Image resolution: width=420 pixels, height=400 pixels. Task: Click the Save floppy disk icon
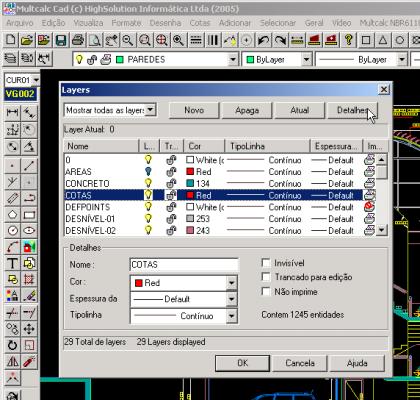[61, 41]
